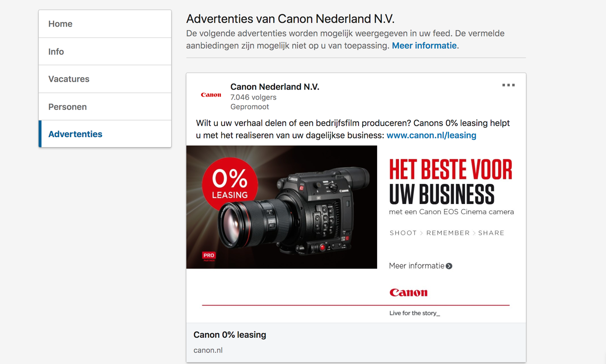Click the Het Beste Voor Uw Business headline
The width and height of the screenshot is (606, 364).
[450, 181]
